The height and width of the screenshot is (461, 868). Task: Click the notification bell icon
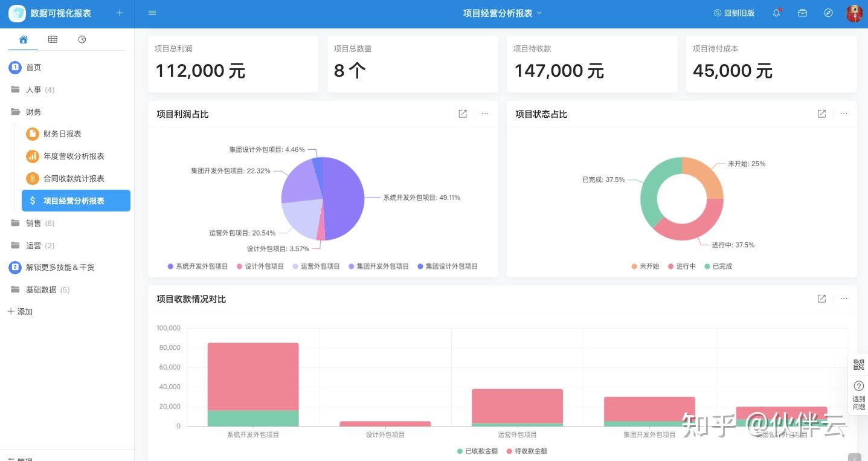coord(777,13)
